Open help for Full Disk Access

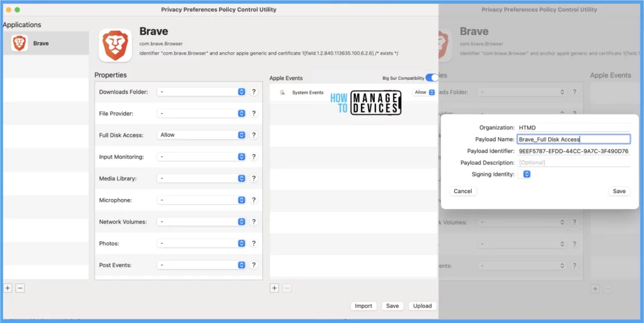click(x=254, y=135)
